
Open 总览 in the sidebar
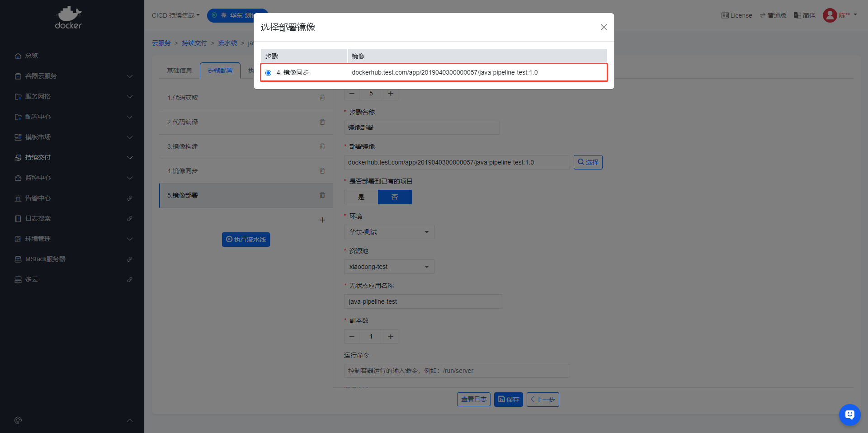pos(32,56)
